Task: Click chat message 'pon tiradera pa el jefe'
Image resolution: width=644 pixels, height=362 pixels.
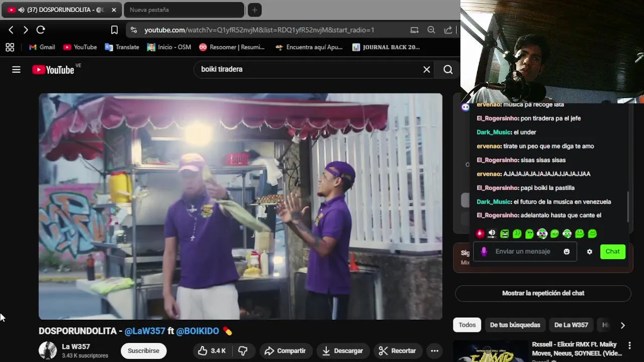Action: coord(551,118)
